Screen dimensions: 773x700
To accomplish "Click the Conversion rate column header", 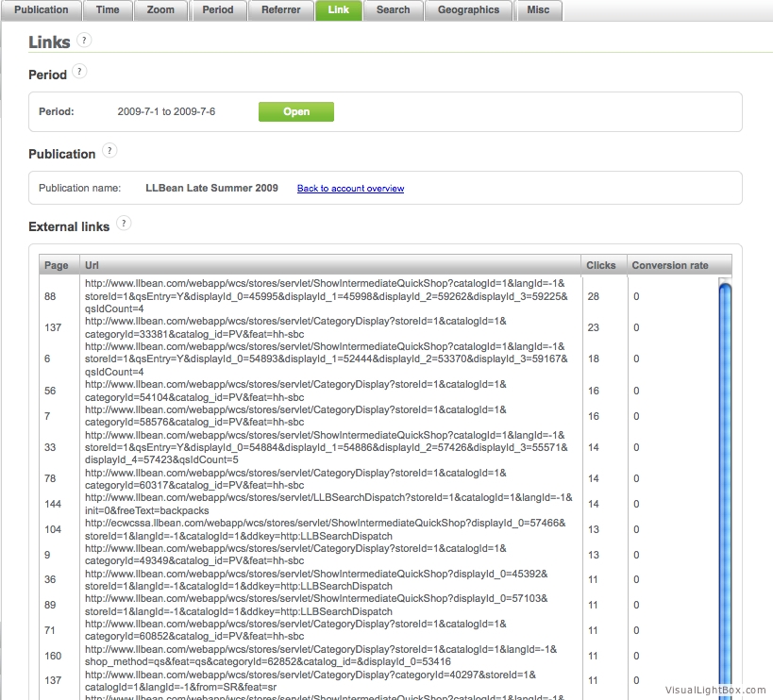I will pos(669,265).
